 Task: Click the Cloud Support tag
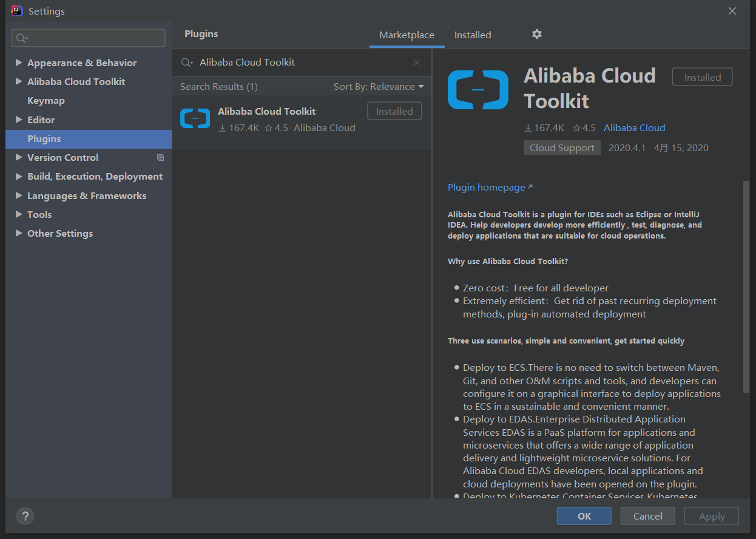562,148
